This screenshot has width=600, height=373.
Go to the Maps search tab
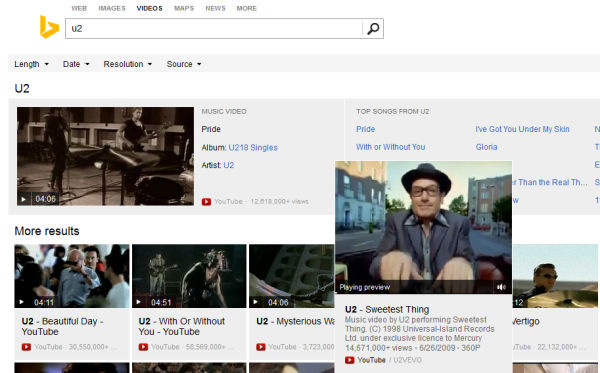[x=184, y=8]
